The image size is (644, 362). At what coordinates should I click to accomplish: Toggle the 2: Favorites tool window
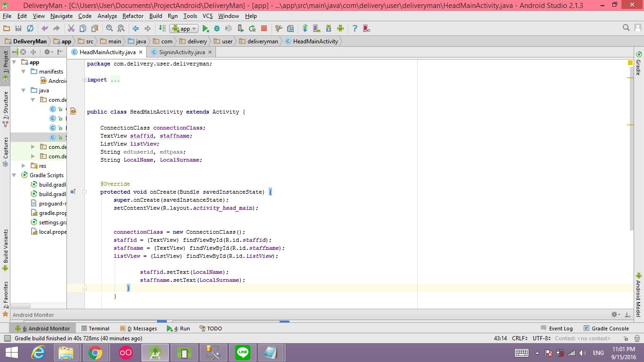(5, 298)
